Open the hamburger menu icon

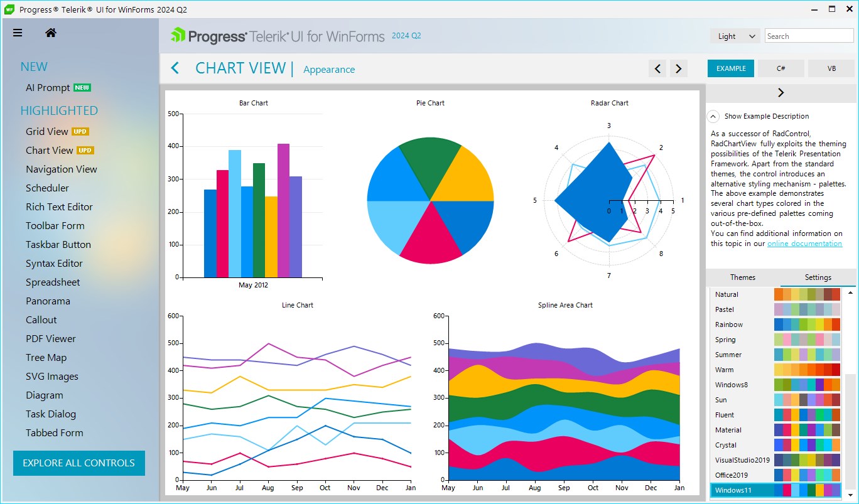(18, 33)
